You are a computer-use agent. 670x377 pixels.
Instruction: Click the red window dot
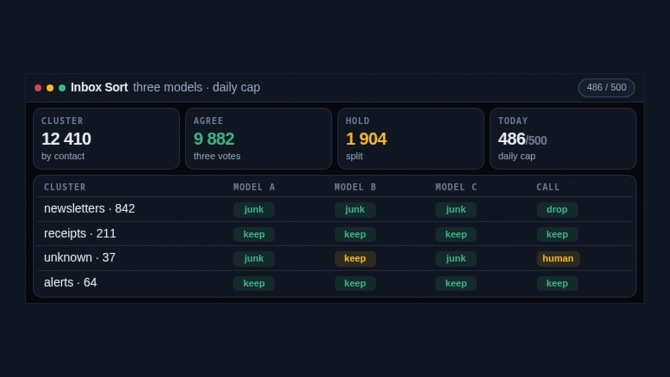tap(38, 88)
